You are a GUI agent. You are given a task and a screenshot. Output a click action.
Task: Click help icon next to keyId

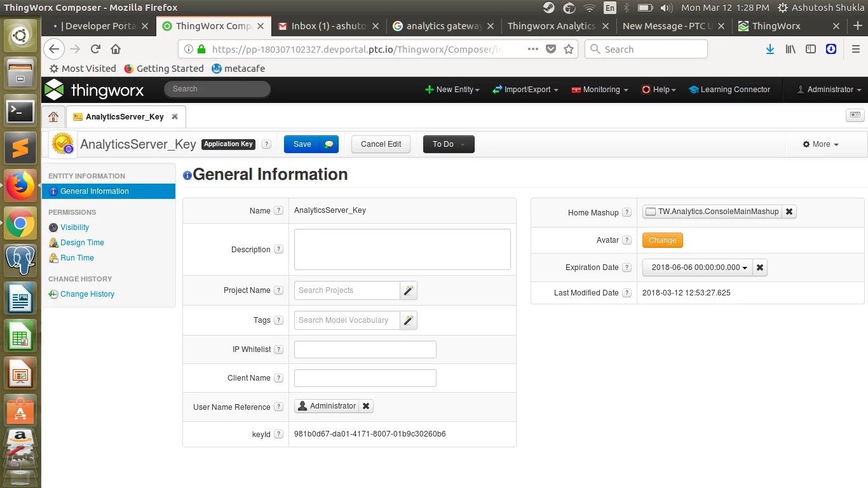tap(278, 435)
